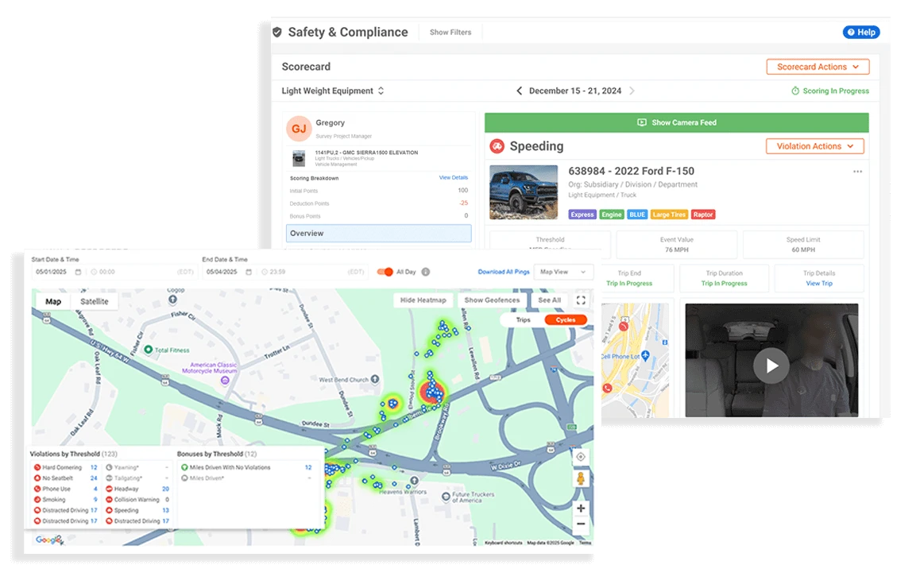This screenshot has width=920, height=588.
Task: Click the blue Help button
Action: click(861, 33)
